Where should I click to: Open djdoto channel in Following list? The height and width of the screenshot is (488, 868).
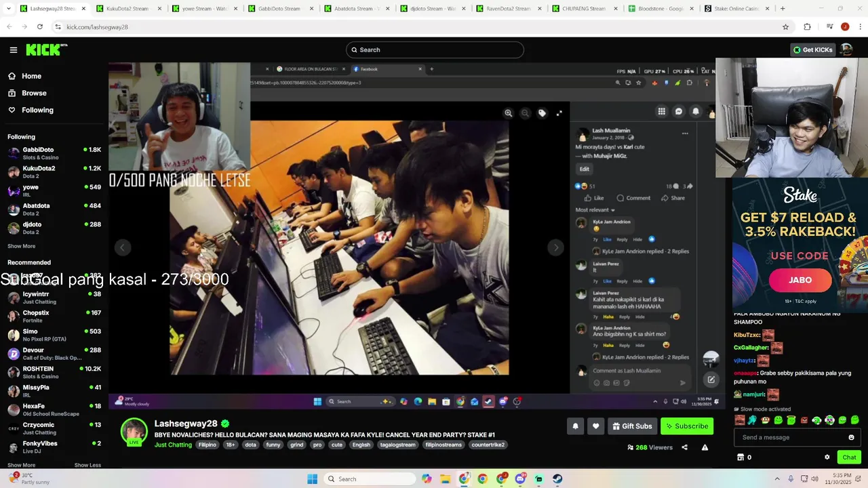(54, 228)
